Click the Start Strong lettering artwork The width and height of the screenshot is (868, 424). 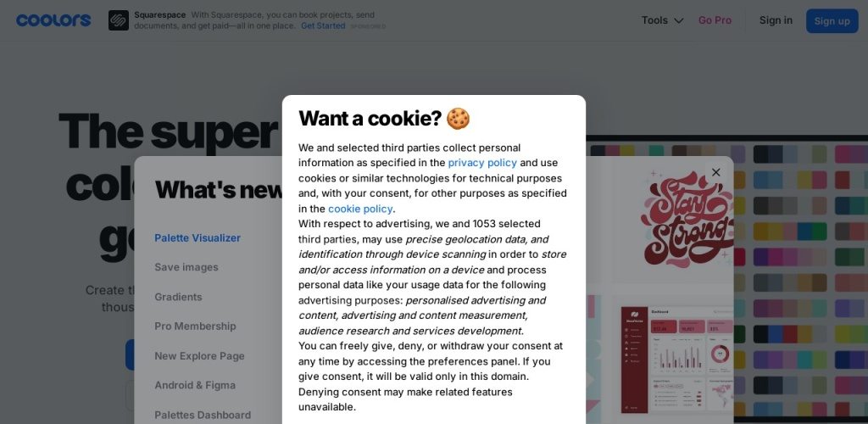click(687, 219)
